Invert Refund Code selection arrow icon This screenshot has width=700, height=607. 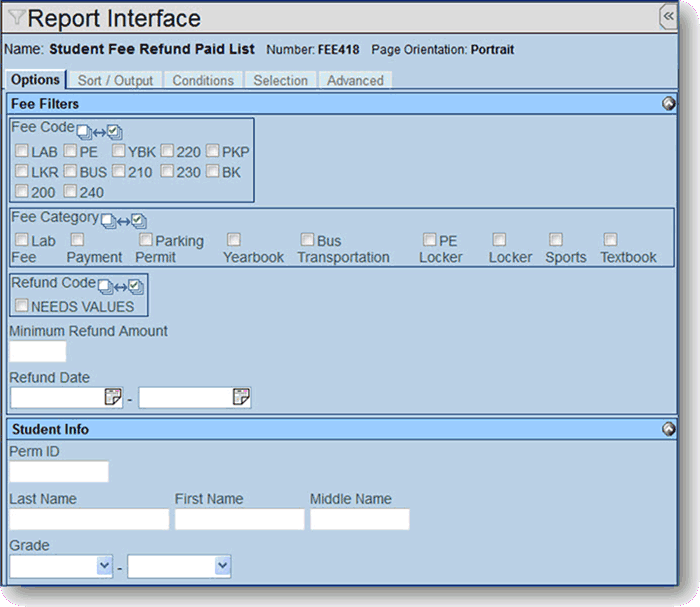point(121,288)
